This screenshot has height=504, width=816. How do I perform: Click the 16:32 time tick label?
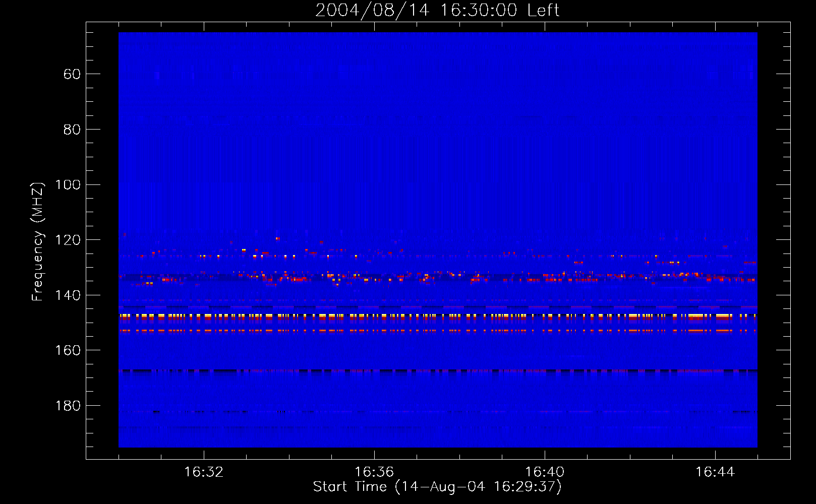click(x=204, y=472)
